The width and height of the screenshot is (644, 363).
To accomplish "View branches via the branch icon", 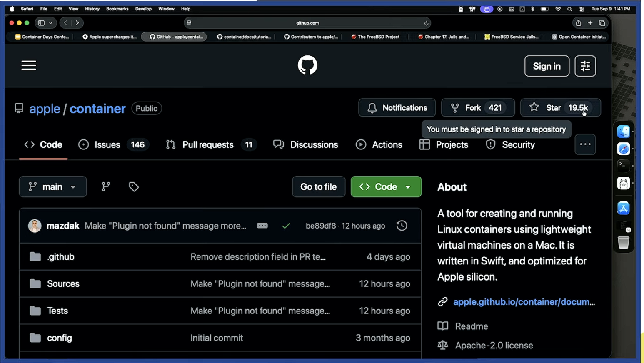I will pos(106,186).
